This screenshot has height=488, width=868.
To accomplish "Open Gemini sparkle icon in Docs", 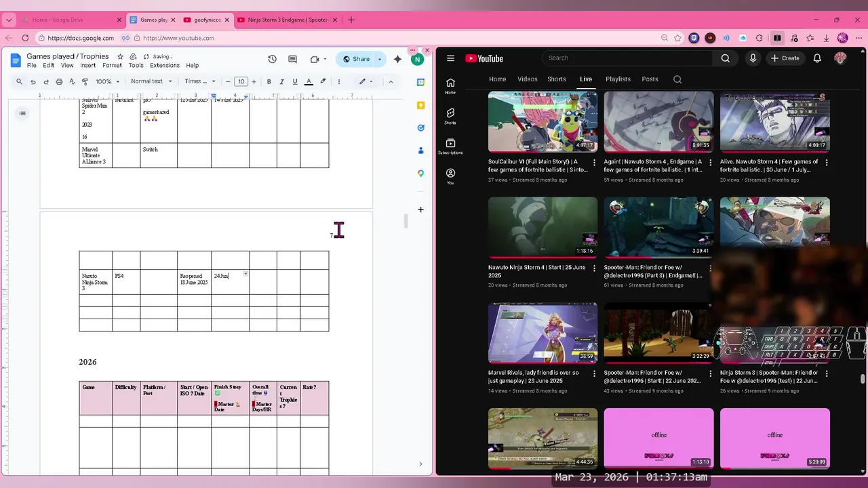I will click(397, 59).
